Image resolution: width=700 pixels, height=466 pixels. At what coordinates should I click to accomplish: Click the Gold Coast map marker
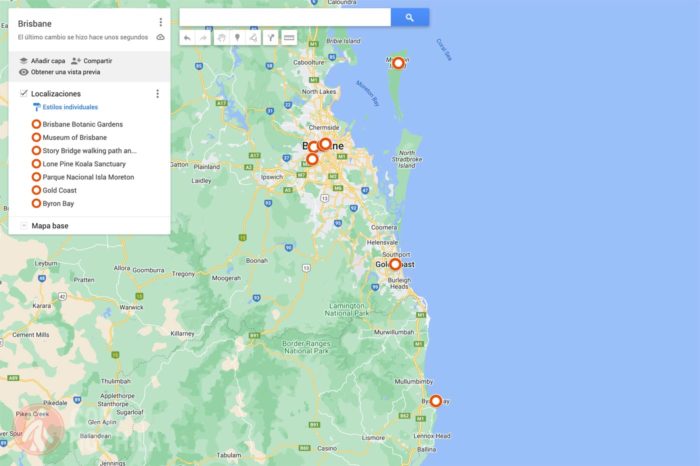(x=395, y=264)
